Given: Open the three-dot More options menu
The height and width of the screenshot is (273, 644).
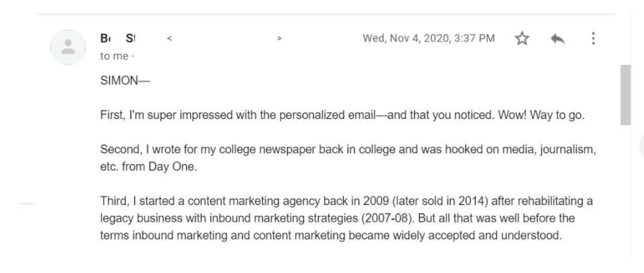Looking at the screenshot, I should (x=593, y=39).
